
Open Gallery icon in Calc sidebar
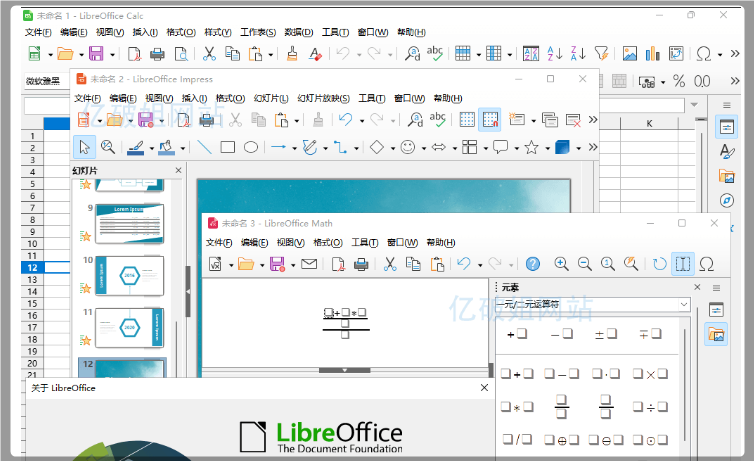pyautogui.click(x=727, y=176)
